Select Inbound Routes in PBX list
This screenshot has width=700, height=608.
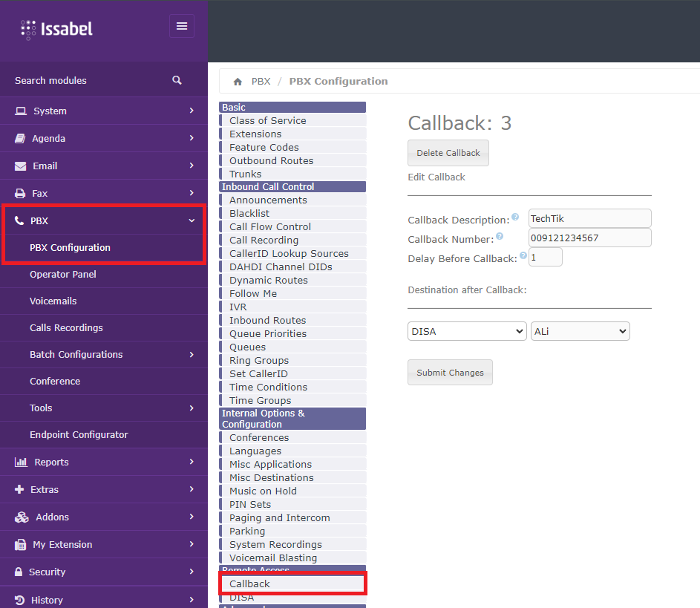(267, 320)
